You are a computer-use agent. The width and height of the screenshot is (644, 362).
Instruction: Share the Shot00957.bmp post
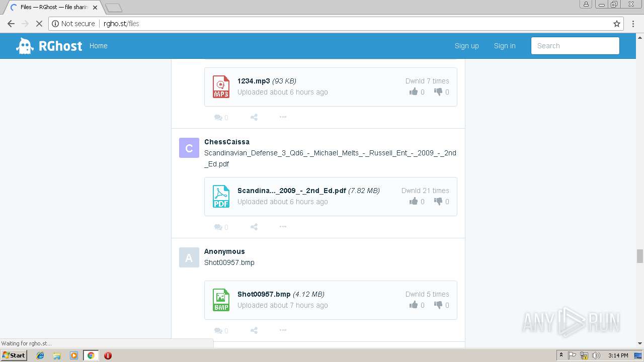[x=254, y=330]
